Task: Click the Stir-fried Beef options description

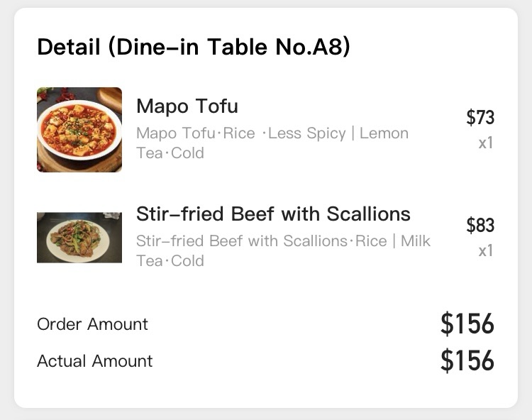Action: click(x=283, y=250)
